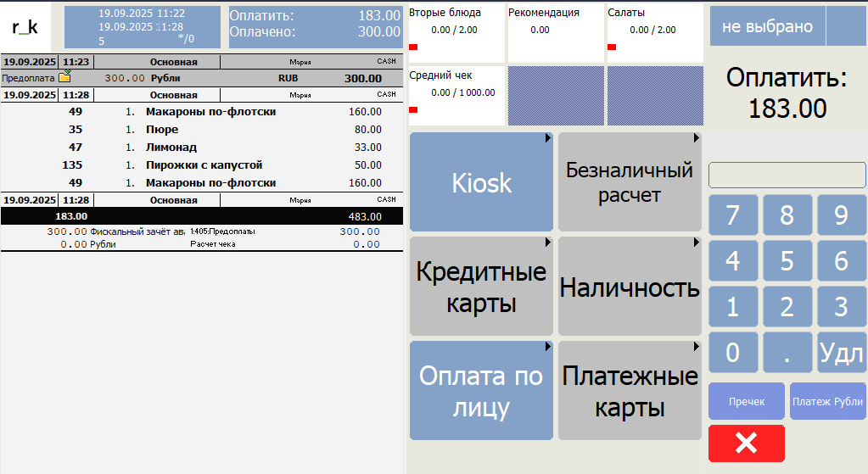Viewport: 868px width, 474px height.
Task: Expand Кредитные карты payment options
Action: coord(481,287)
